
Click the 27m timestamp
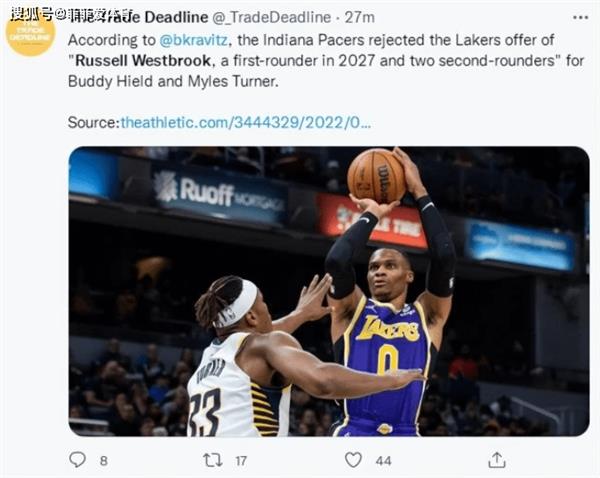tap(359, 17)
